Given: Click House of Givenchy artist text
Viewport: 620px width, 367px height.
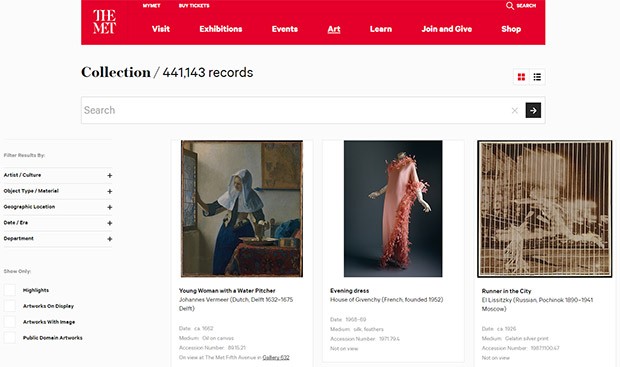Looking at the screenshot, I should (387, 300).
